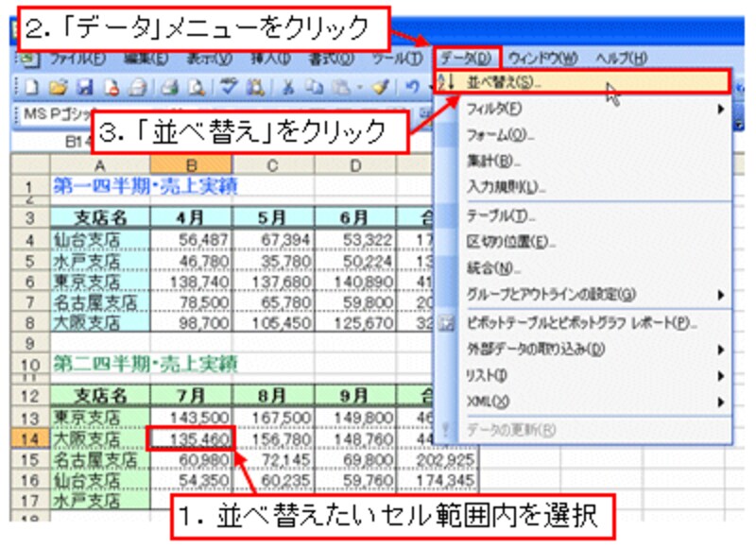This screenshot has height=548, width=756.
Task: Click title cell 第一四半期・売上実績
Action: [x=146, y=185]
